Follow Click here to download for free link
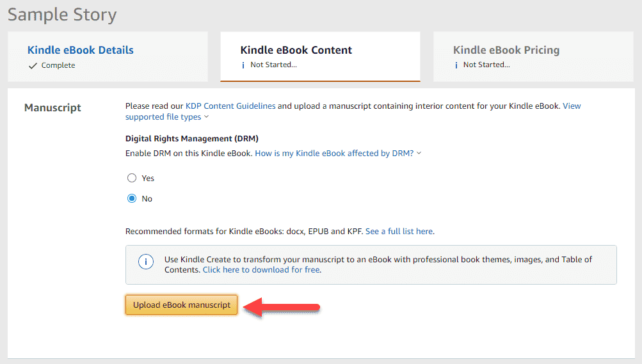The height and width of the screenshot is (364, 642). pos(262,270)
